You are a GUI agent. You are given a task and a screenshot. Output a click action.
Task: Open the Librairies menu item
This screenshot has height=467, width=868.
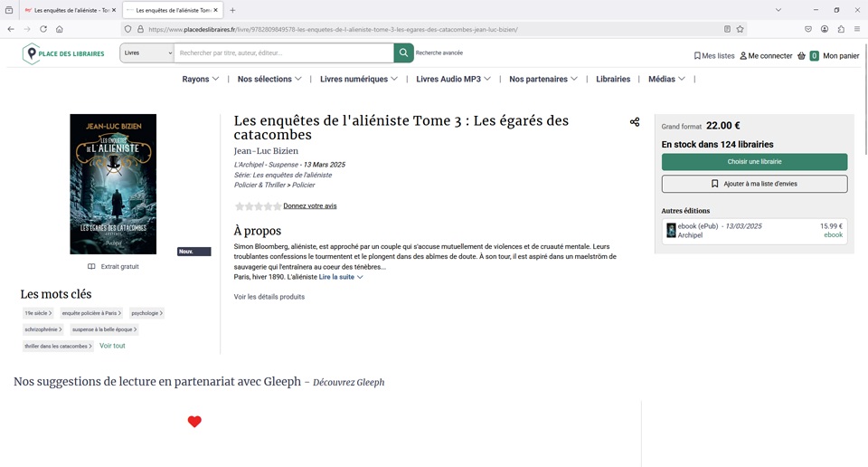click(x=613, y=80)
